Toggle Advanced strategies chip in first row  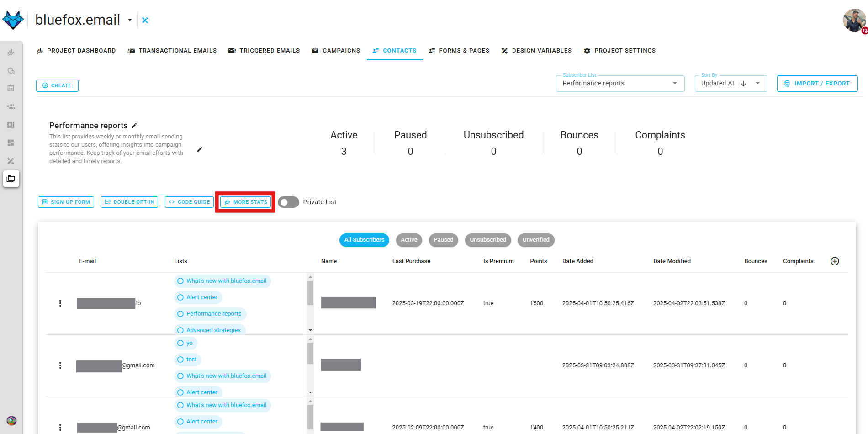(x=210, y=330)
